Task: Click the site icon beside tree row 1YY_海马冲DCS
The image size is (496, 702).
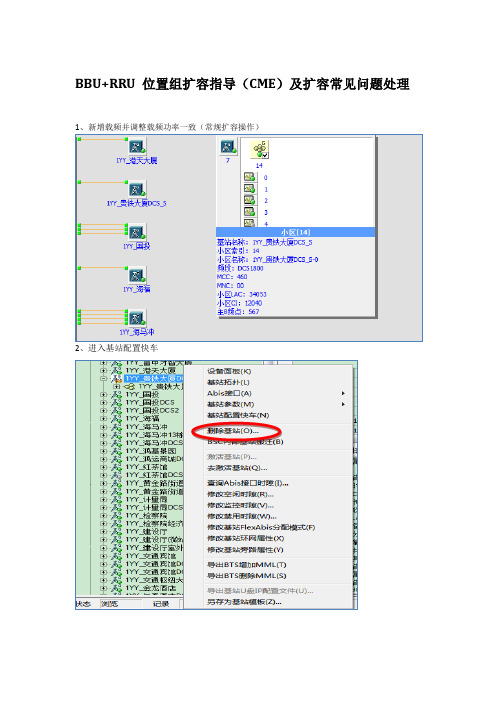Action: click(116, 443)
